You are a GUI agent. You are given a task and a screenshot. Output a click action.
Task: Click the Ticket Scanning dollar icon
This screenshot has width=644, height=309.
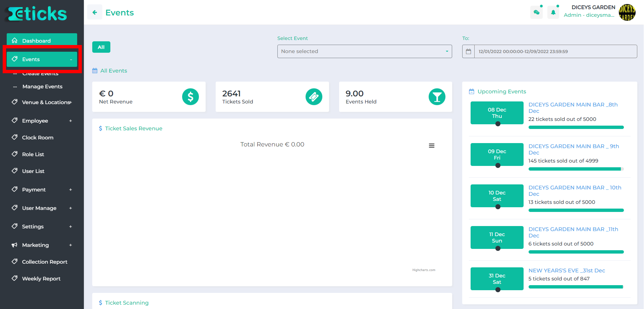tap(101, 303)
